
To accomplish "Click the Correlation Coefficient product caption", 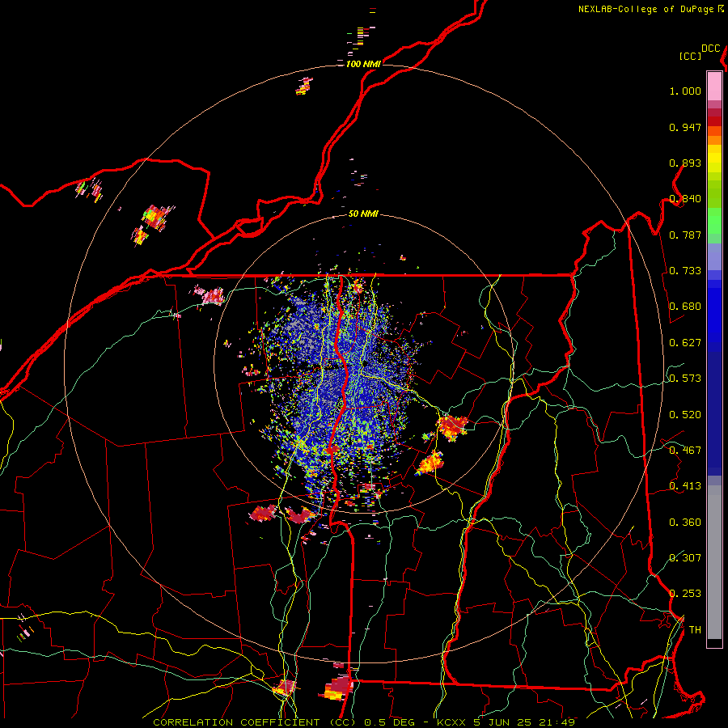I will pos(364,722).
